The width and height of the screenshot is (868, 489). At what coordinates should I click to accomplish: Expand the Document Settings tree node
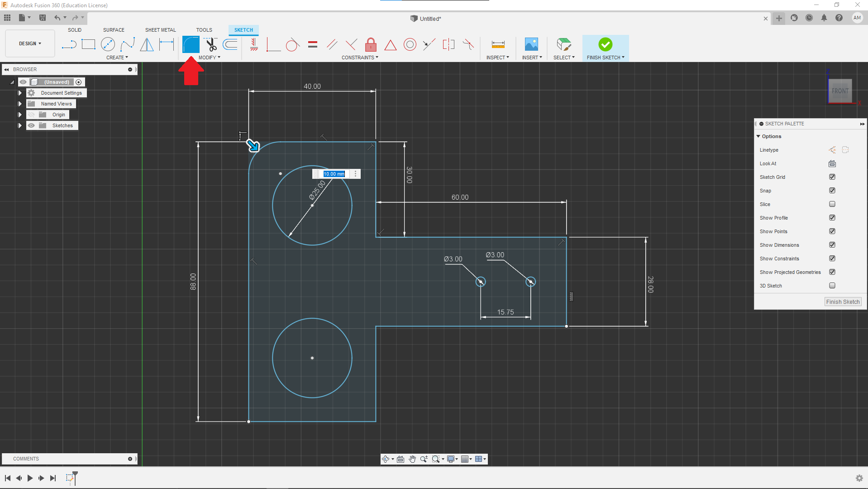20,93
